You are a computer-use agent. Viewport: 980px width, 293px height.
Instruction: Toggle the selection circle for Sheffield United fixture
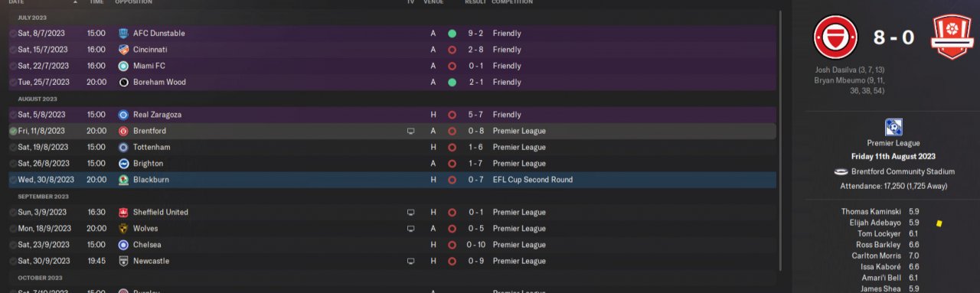13,213
